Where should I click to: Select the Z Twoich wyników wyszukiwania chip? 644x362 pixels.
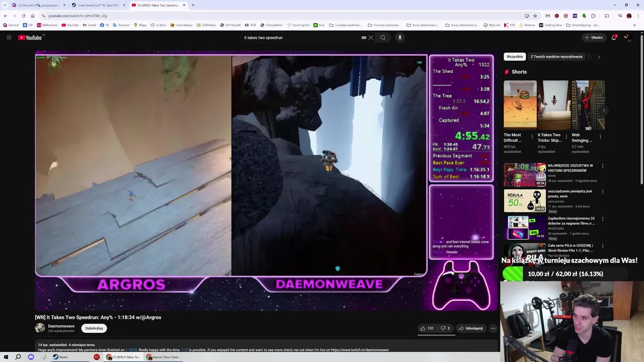click(556, 57)
